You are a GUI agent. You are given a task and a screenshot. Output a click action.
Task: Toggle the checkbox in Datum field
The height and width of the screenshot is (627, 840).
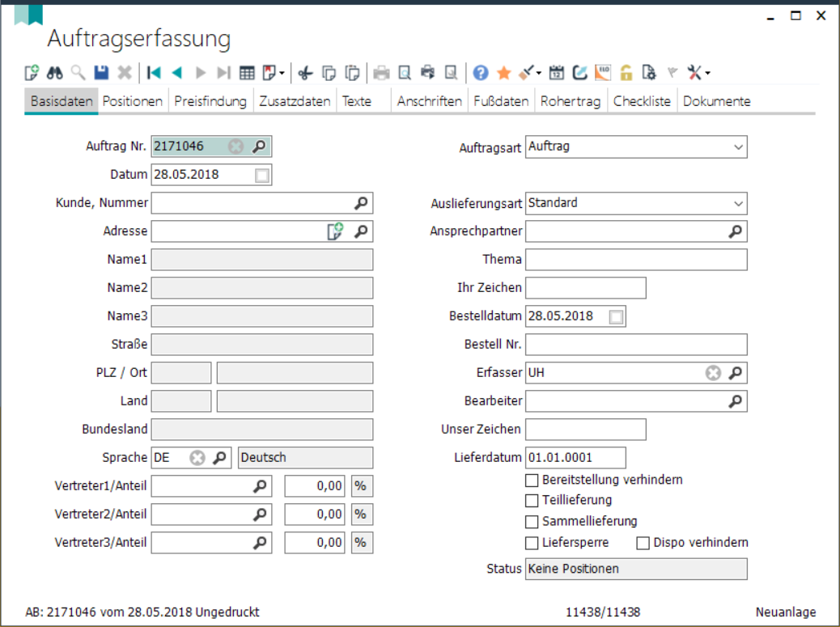click(262, 175)
